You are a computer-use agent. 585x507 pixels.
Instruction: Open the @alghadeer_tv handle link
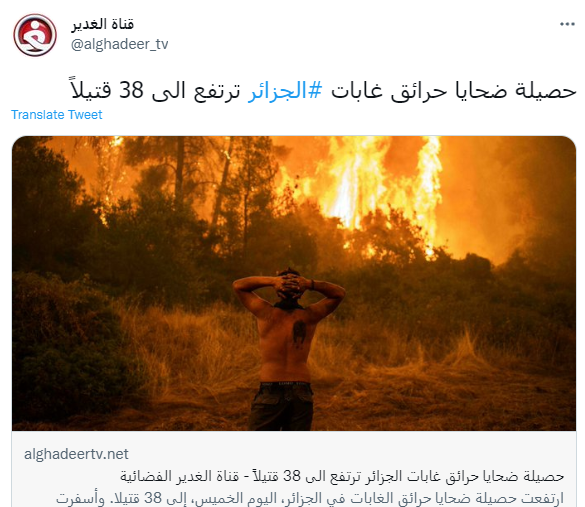(119, 44)
